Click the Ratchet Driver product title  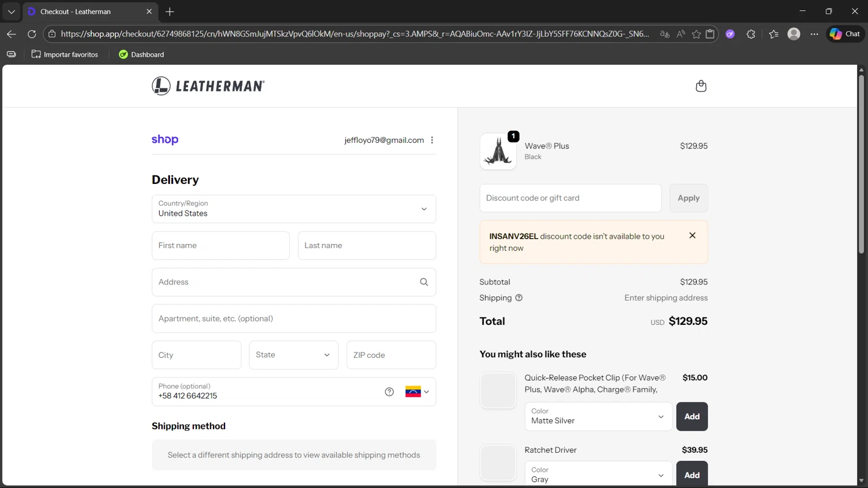point(550,450)
